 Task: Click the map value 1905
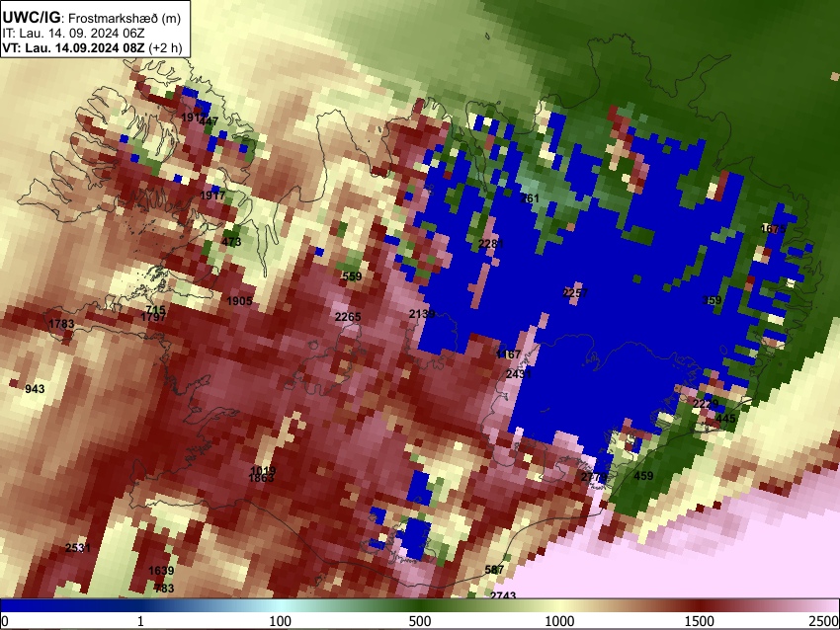pos(239,301)
